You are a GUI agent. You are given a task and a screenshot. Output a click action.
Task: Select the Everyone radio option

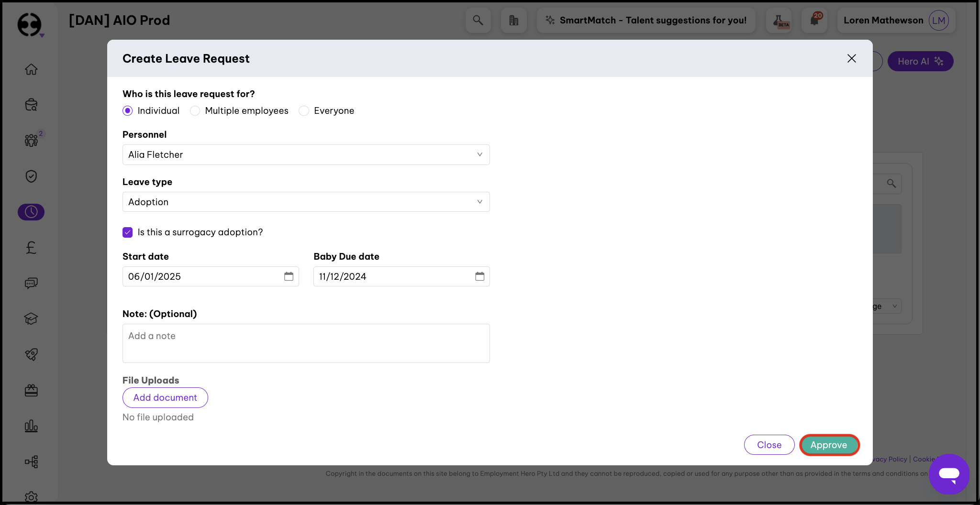click(x=304, y=111)
